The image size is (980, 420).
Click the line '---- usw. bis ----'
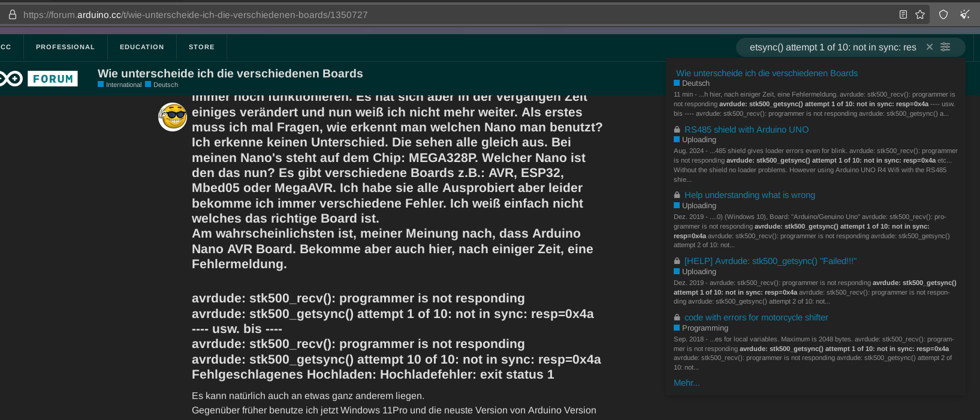237,329
